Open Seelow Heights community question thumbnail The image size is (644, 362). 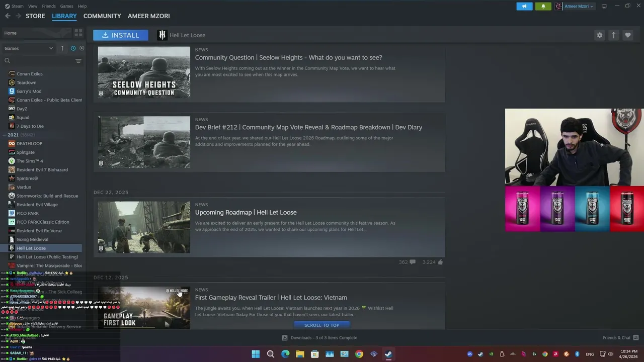pyautogui.click(x=144, y=72)
